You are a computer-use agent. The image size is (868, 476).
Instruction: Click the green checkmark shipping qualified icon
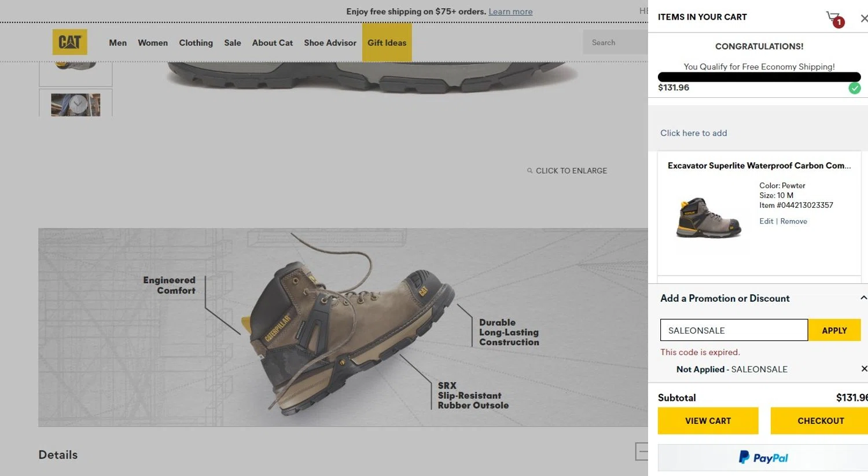(x=855, y=88)
